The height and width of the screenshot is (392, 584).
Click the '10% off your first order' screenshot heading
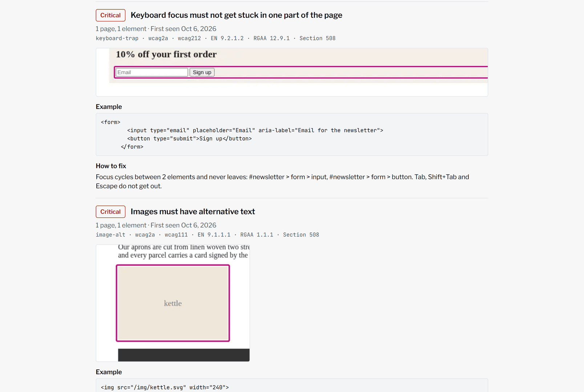coord(166,54)
